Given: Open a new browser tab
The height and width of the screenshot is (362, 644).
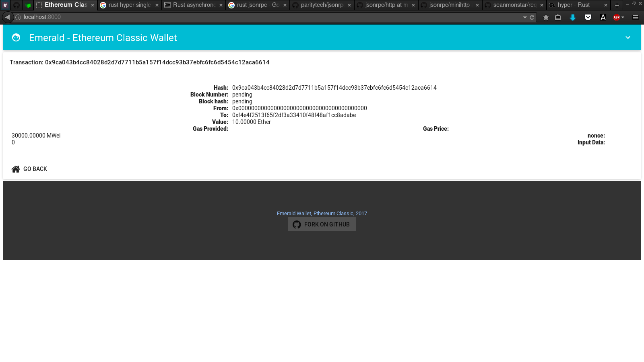Looking at the screenshot, I should [617, 5].
